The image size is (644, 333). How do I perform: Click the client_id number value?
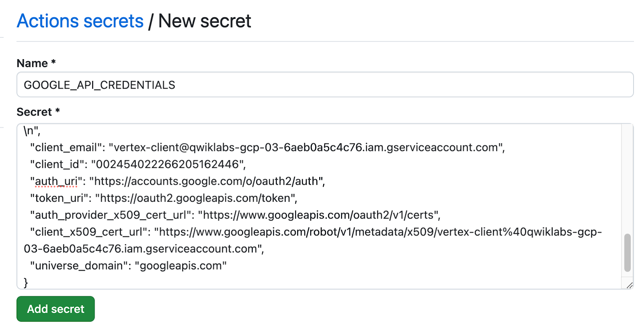click(167, 164)
